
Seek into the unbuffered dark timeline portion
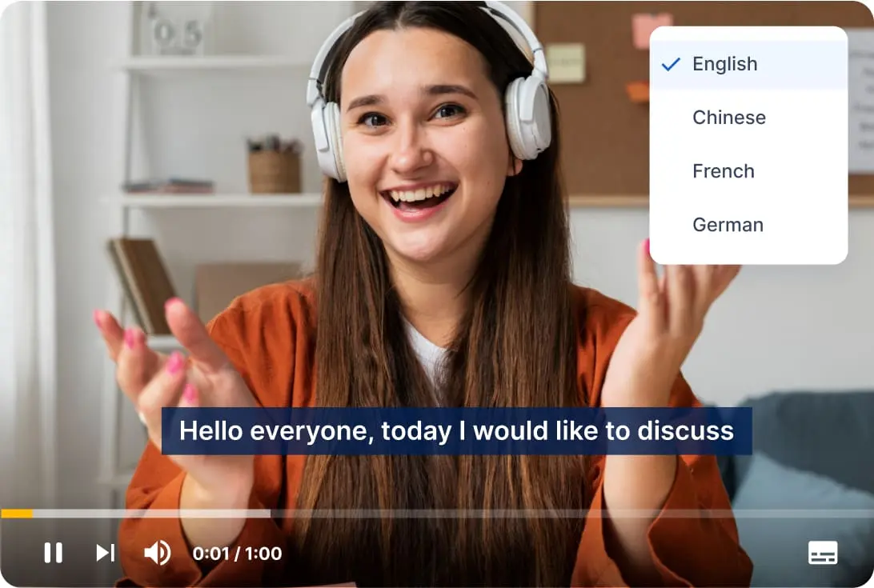tap(568, 514)
